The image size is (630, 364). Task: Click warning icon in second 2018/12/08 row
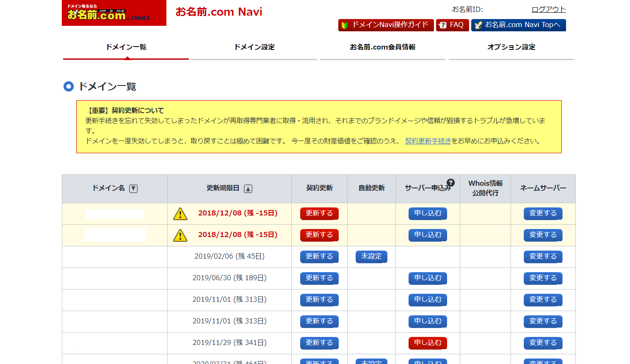point(180,235)
